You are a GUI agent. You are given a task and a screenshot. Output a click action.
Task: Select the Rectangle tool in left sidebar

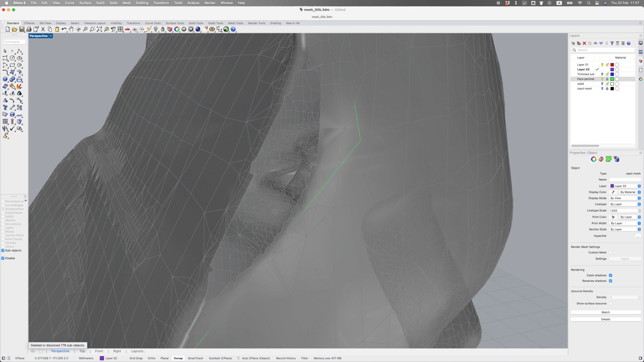point(12,65)
